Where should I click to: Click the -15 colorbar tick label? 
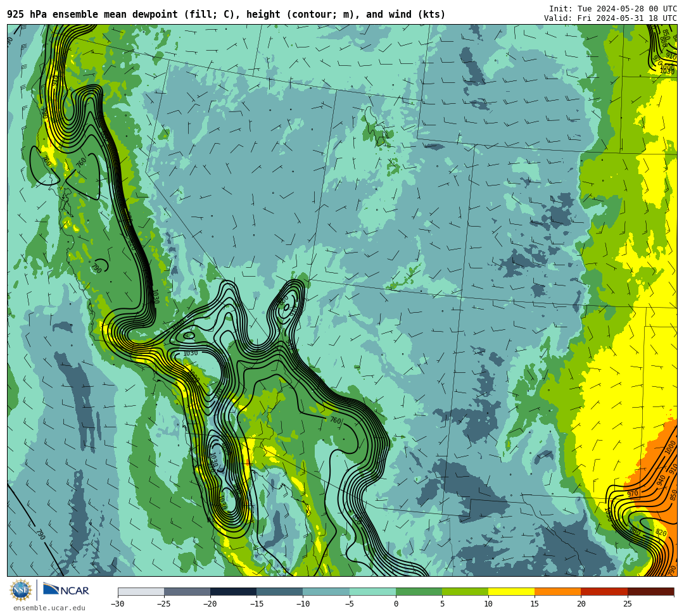pyautogui.click(x=256, y=604)
